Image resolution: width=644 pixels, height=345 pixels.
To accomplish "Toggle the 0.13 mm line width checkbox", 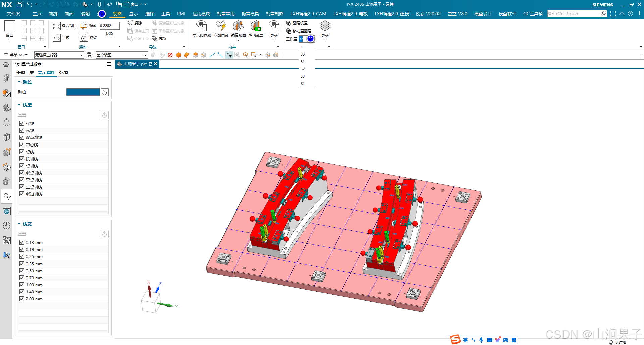I will tap(22, 242).
